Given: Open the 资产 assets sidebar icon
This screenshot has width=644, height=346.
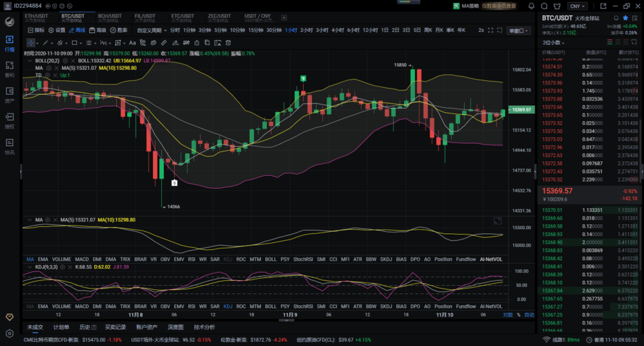Looking at the screenshot, I should pyautogui.click(x=10, y=95).
